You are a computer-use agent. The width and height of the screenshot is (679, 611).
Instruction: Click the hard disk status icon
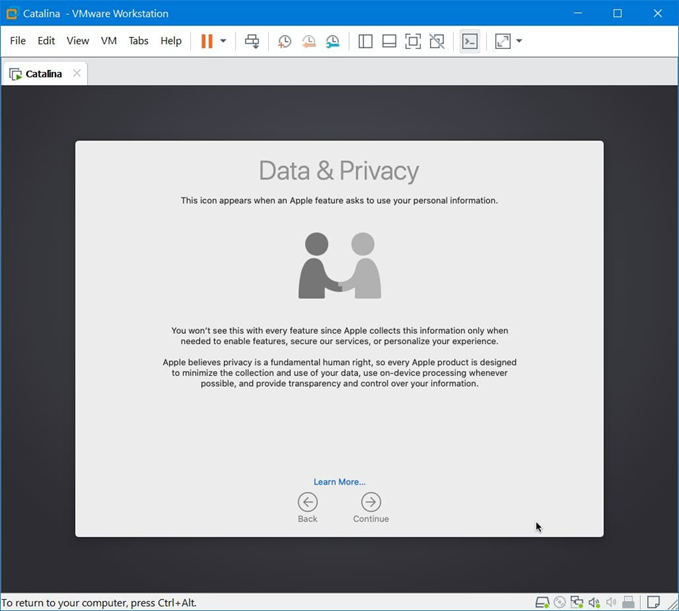542,602
